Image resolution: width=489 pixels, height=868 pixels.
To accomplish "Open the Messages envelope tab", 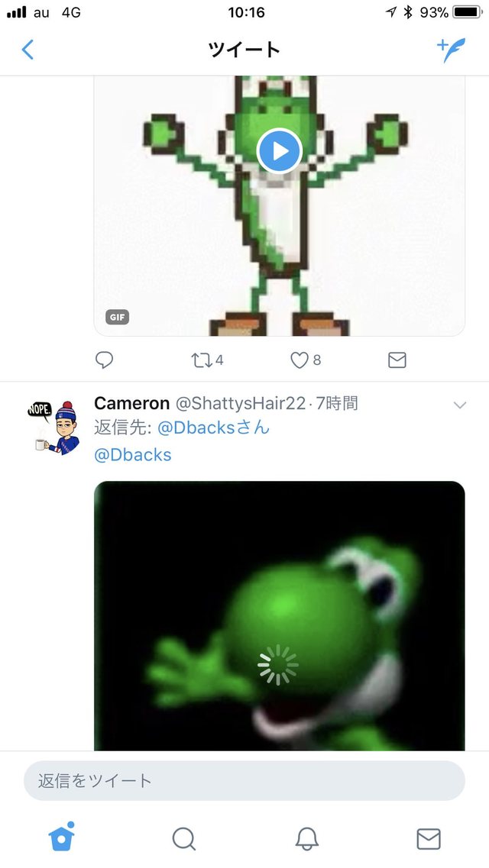I will [429, 839].
